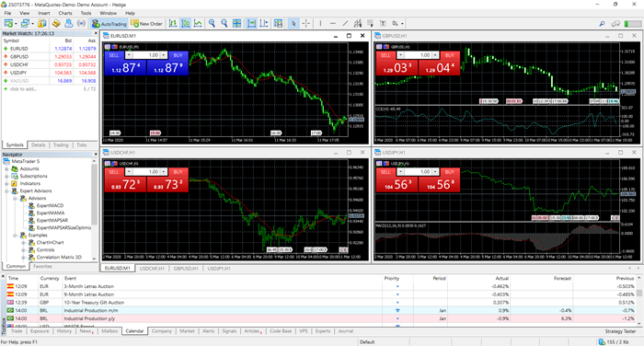Tile chart windows with grid icon
This screenshot has height=346, width=644.
click(x=237, y=23)
